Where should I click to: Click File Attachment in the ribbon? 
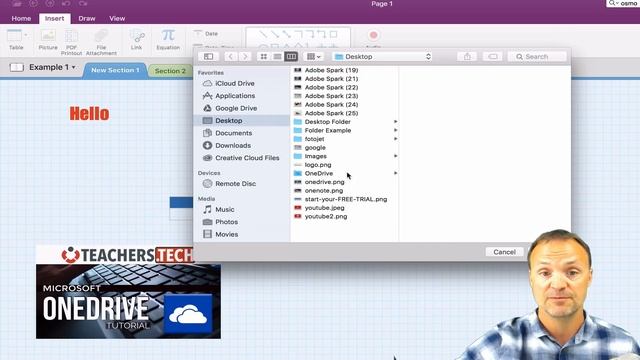click(101, 42)
